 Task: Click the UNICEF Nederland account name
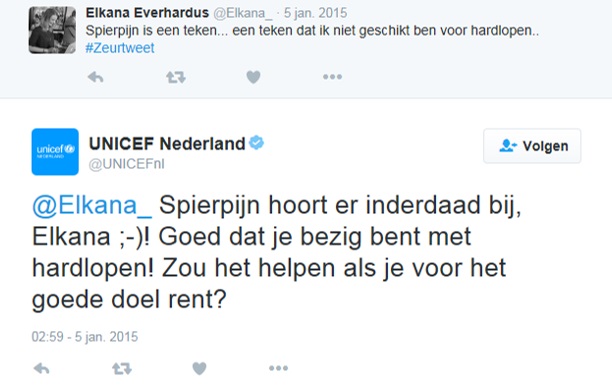[167, 144]
